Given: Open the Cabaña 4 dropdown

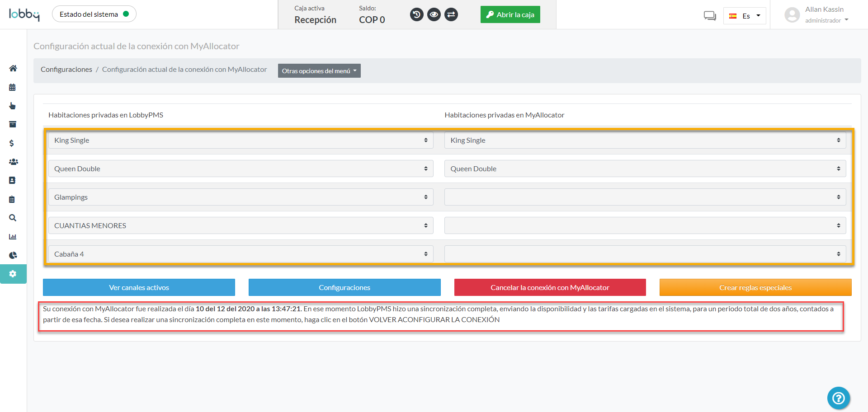Looking at the screenshot, I should [241, 254].
